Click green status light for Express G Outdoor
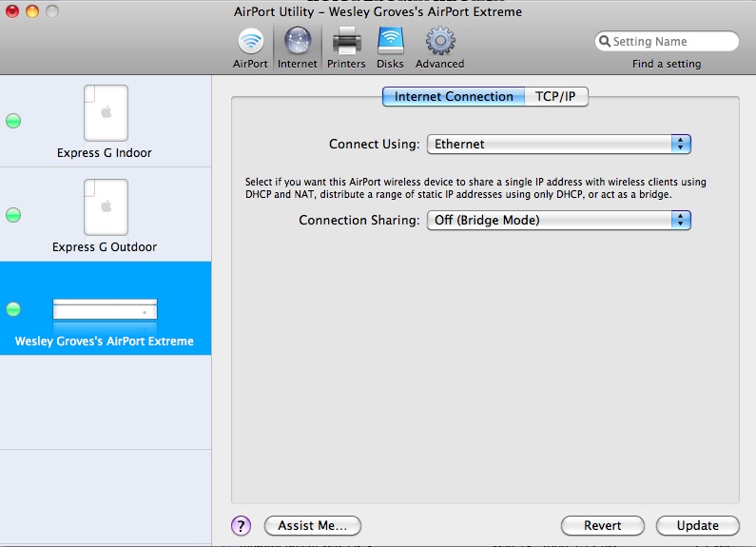This screenshot has width=756, height=547. 13,215
